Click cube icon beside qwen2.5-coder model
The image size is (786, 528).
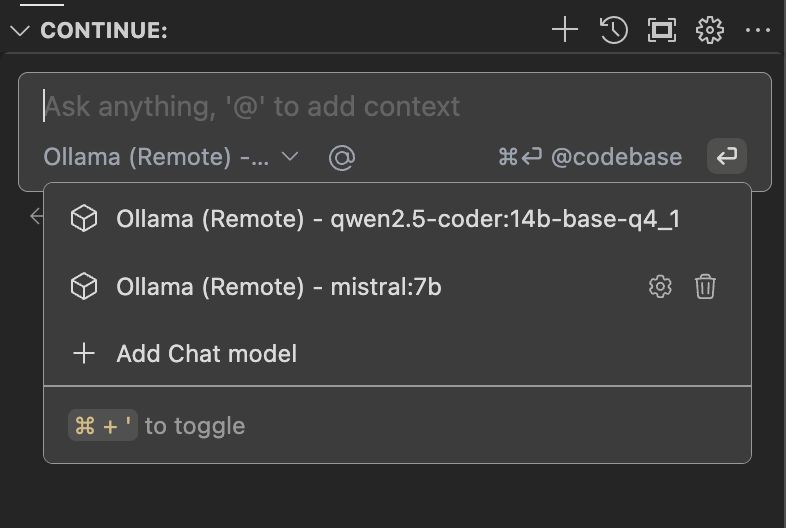84,219
